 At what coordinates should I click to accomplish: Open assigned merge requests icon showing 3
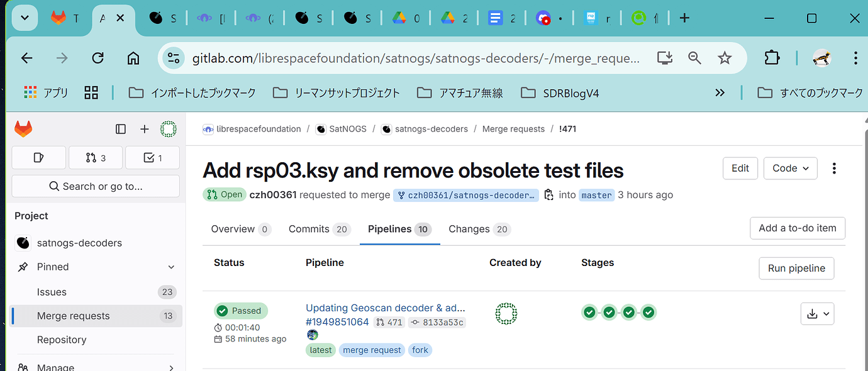click(96, 157)
